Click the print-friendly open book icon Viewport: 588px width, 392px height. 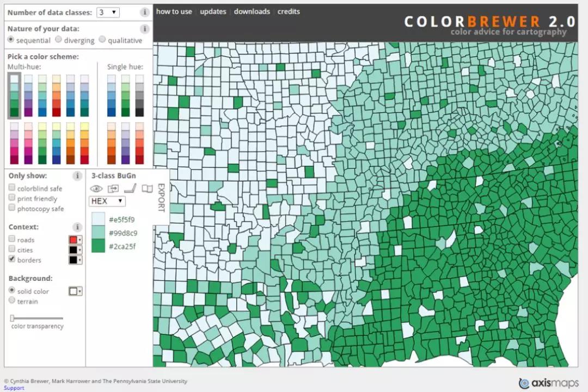[x=147, y=189]
